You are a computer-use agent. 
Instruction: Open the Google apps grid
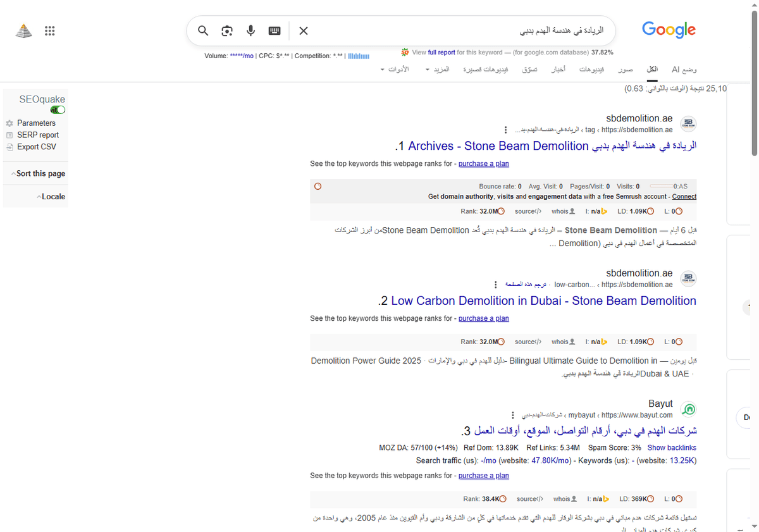pos(49,30)
